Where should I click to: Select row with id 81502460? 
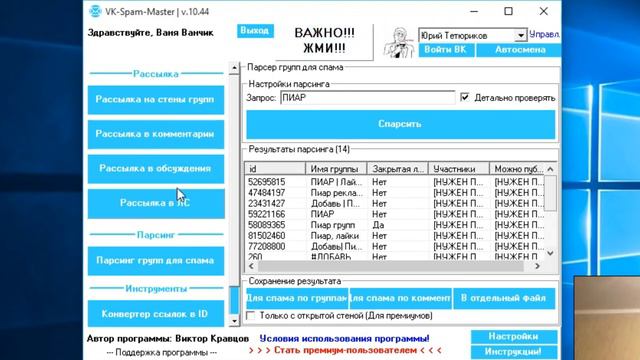394,236
